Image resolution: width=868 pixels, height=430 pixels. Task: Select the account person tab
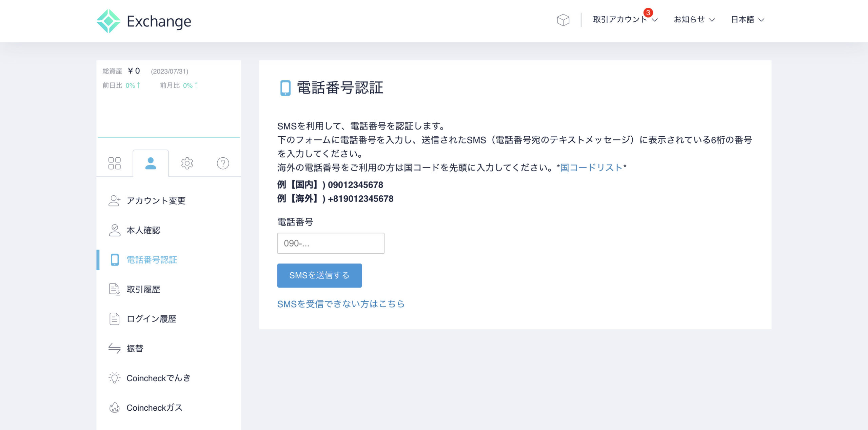point(151,163)
